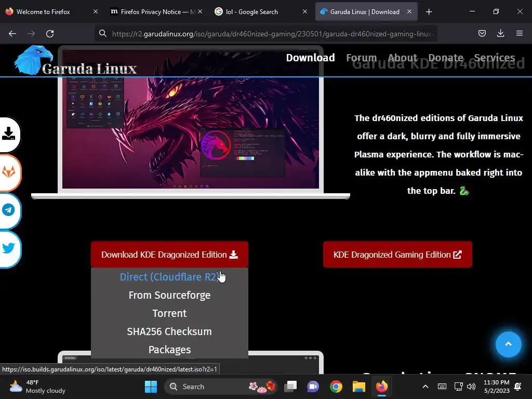Open the SHA256 Checksum link
The image size is (532, 399).
click(x=169, y=331)
